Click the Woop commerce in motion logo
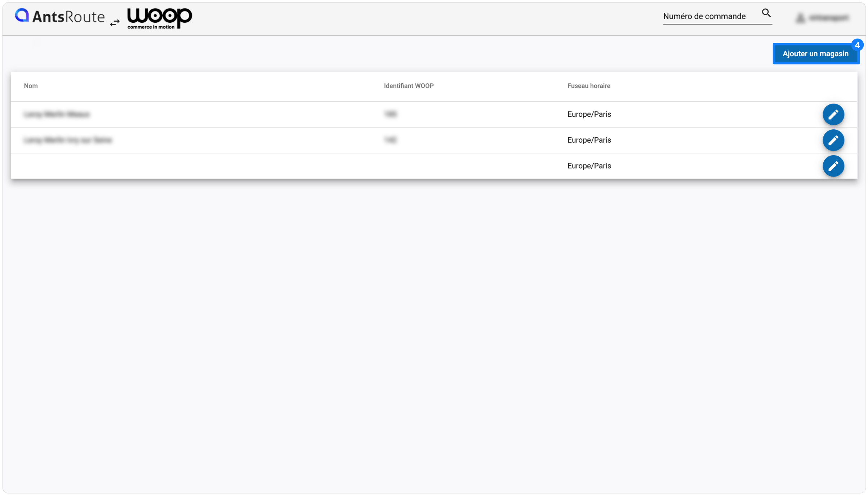The image size is (868, 495). coord(160,18)
